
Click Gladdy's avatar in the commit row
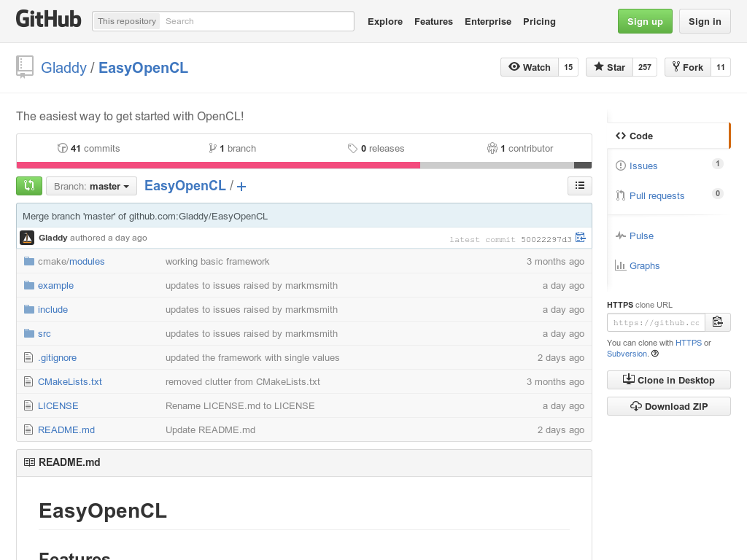coord(27,238)
